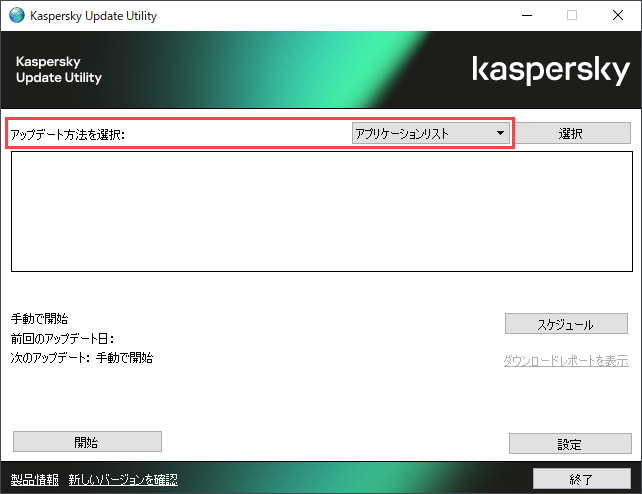The height and width of the screenshot is (494, 642).
Task: Click the アップデート方法を選択: label
Action: coord(68,134)
